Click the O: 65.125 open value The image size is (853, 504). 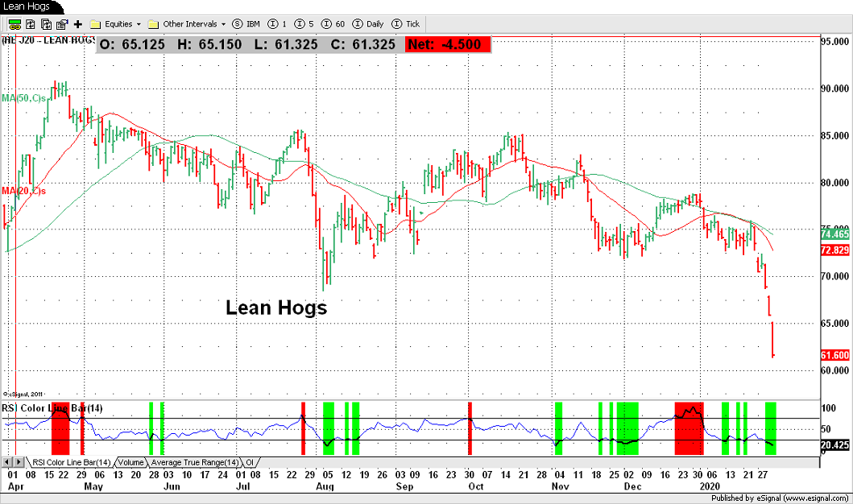[x=132, y=44]
